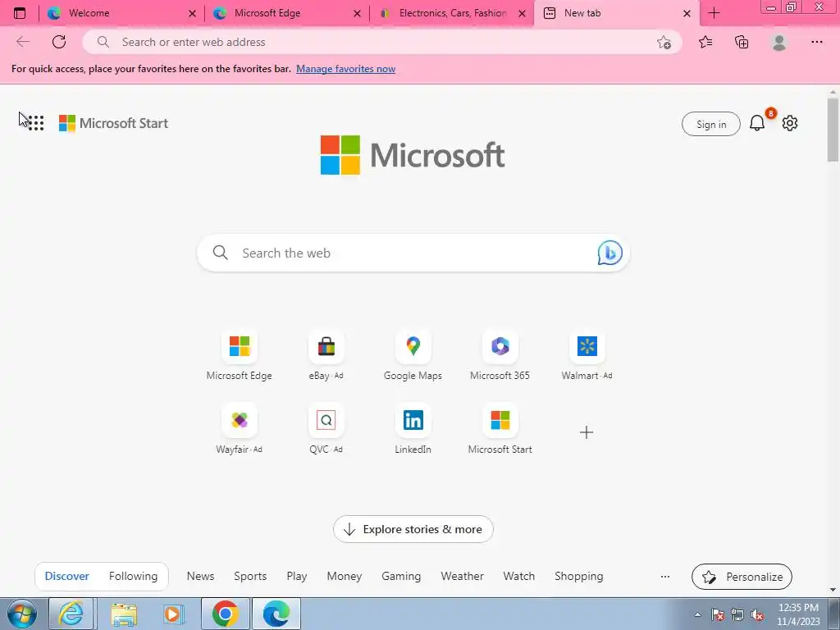Open the LinkedIn quick link tile
This screenshot has width=840, height=630.
413,428
